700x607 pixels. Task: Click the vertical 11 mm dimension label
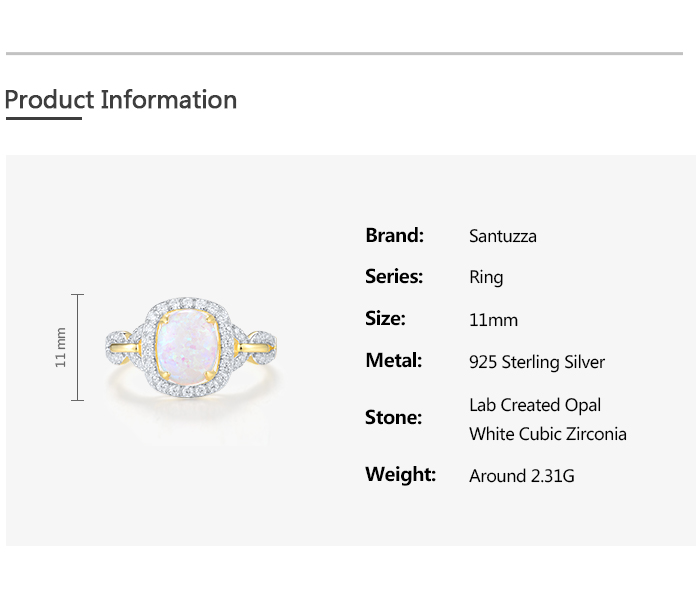pos(61,347)
